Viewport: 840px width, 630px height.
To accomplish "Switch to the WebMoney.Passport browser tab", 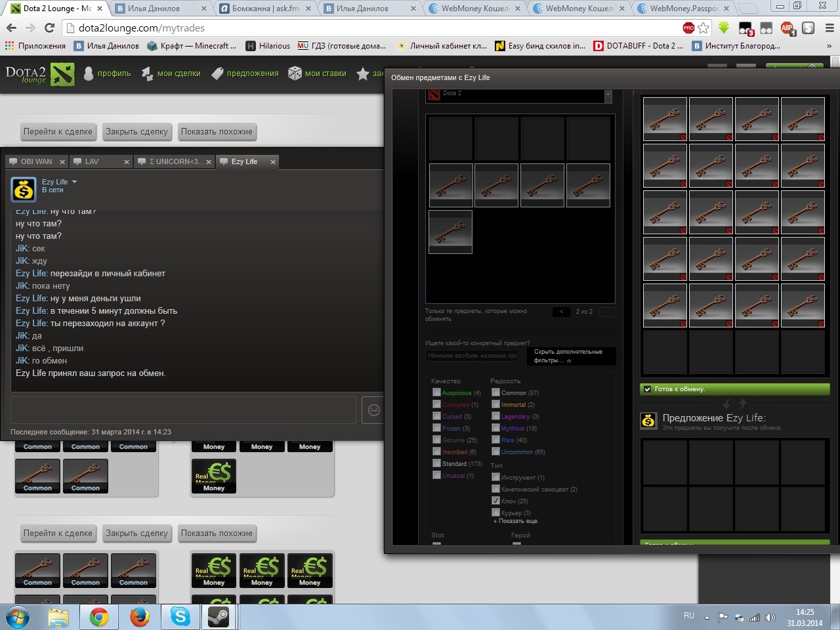I will [x=684, y=9].
